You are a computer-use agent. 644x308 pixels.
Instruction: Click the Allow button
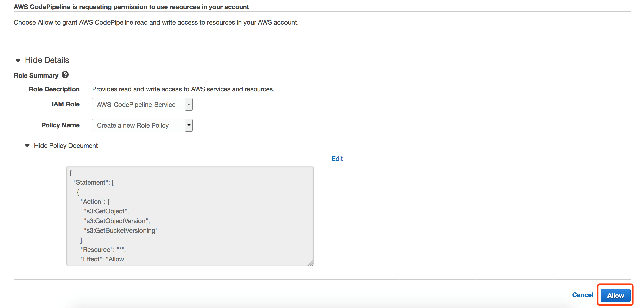tap(615, 295)
